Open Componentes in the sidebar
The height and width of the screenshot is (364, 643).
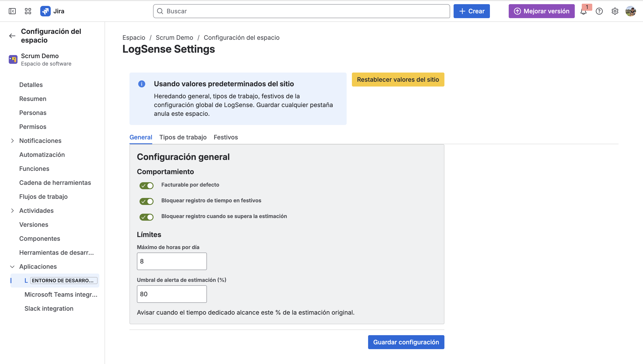(x=40, y=239)
